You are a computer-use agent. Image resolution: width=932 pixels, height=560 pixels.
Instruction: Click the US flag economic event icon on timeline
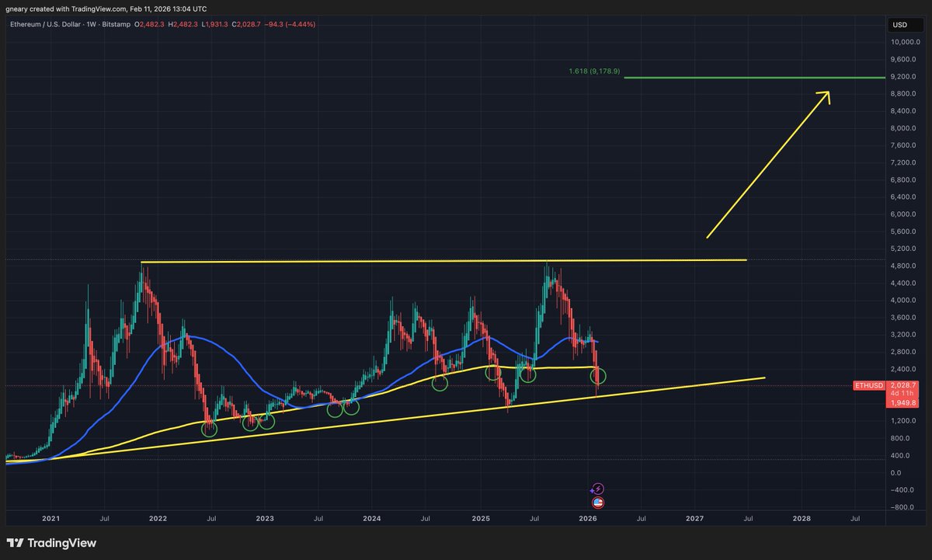point(596,503)
